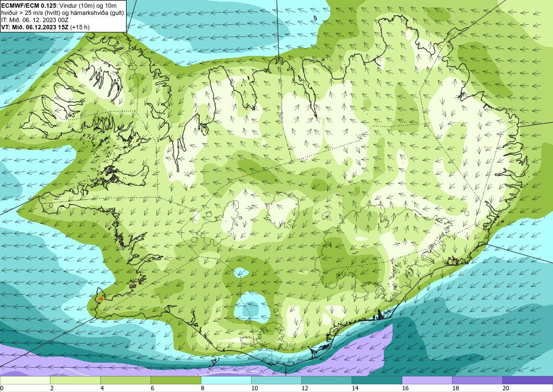Image resolution: width=553 pixels, height=392 pixels.
Task: Choose the 12–14 m/s teal legend swatch
Action: pyautogui.click(x=327, y=380)
